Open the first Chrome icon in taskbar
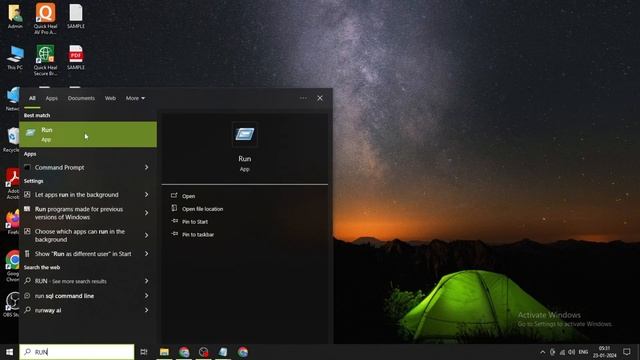Viewport: 640px width, 360px height. pyautogui.click(x=184, y=352)
